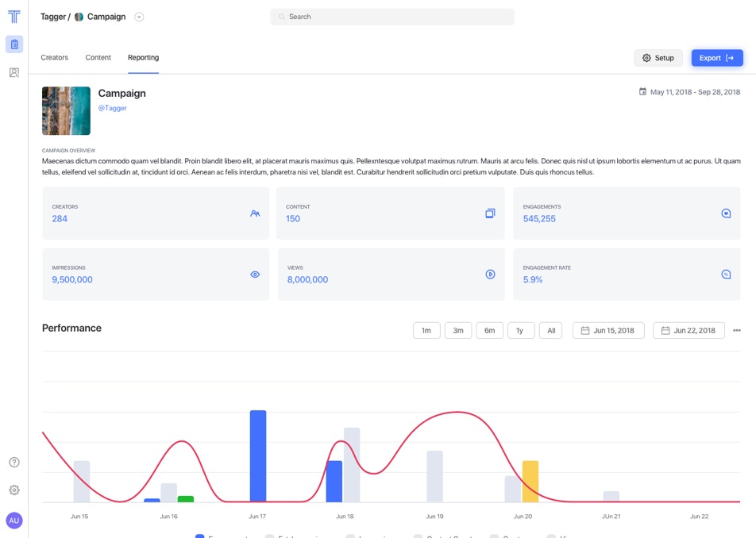Click the Performance section heading
This screenshot has height=538, width=756.
pyautogui.click(x=71, y=328)
